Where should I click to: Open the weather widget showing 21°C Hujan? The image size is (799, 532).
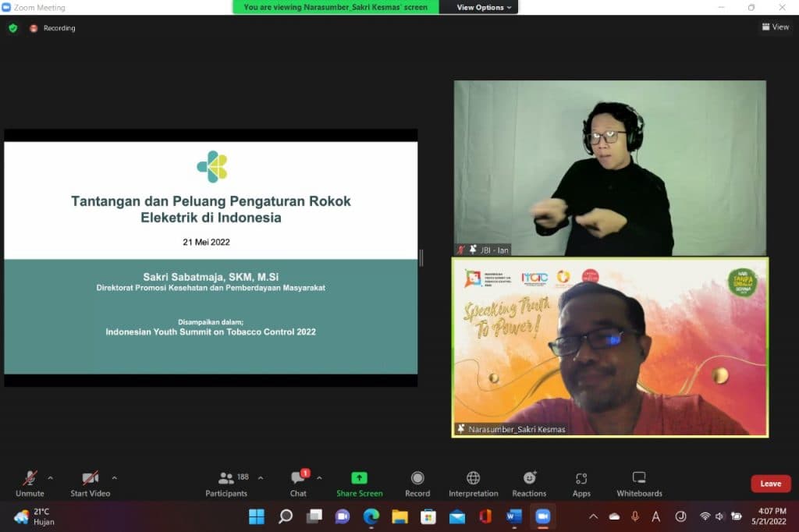(x=34, y=516)
